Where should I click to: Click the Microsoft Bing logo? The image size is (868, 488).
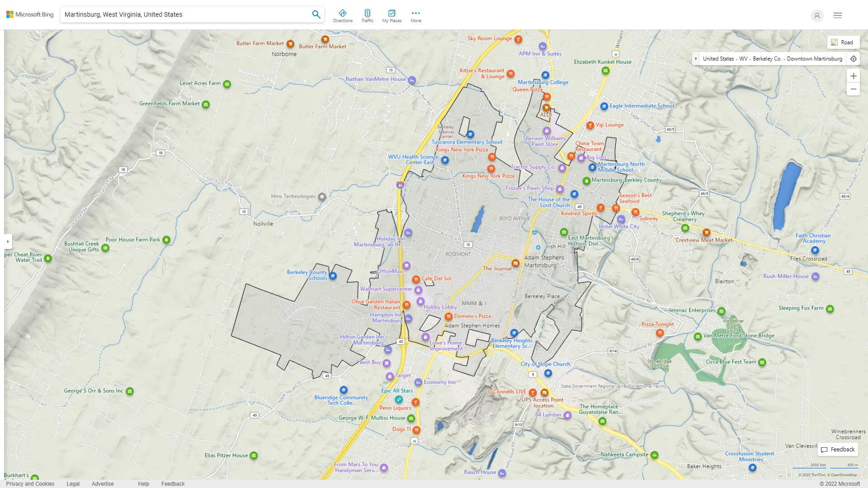pyautogui.click(x=30, y=14)
